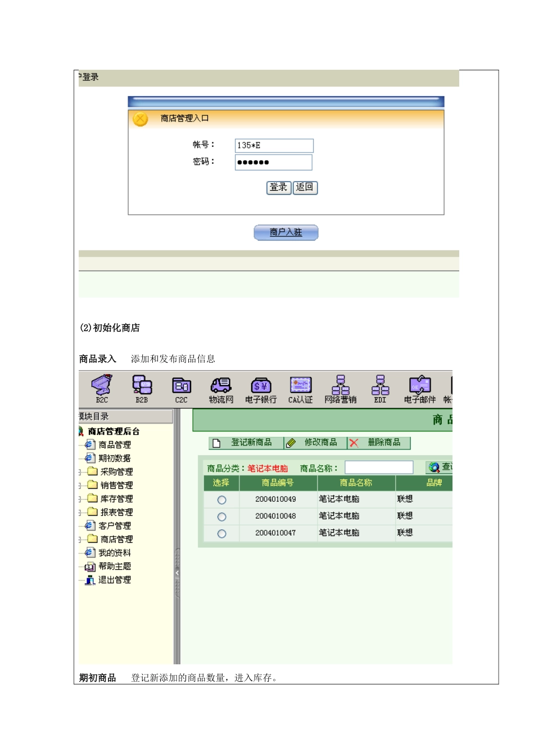Image resolution: width=534 pixels, height=756 pixels.
Task: Expand the 销售管理 tree node
Action: 80,485
